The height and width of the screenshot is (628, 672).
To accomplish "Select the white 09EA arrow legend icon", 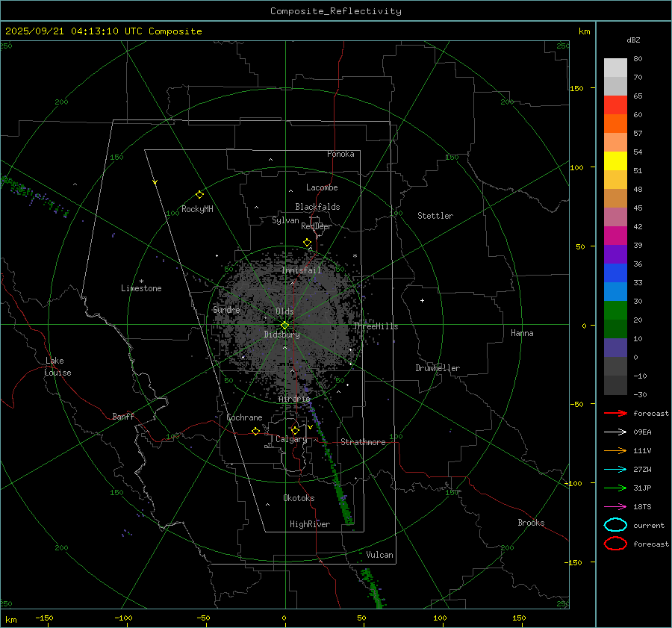I will tap(615, 432).
